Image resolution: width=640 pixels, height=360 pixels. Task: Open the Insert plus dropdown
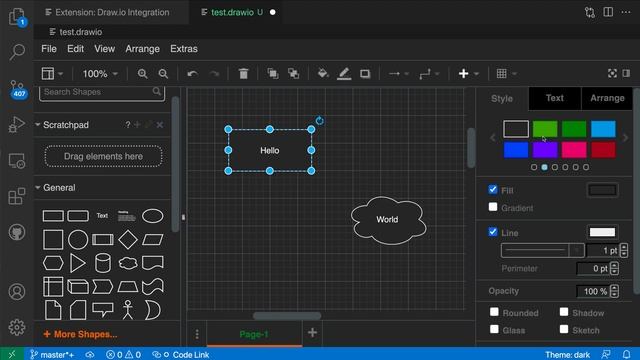(468, 74)
